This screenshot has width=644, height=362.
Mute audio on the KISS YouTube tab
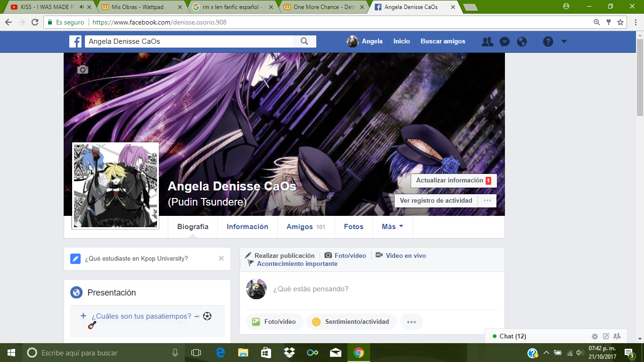click(x=82, y=7)
